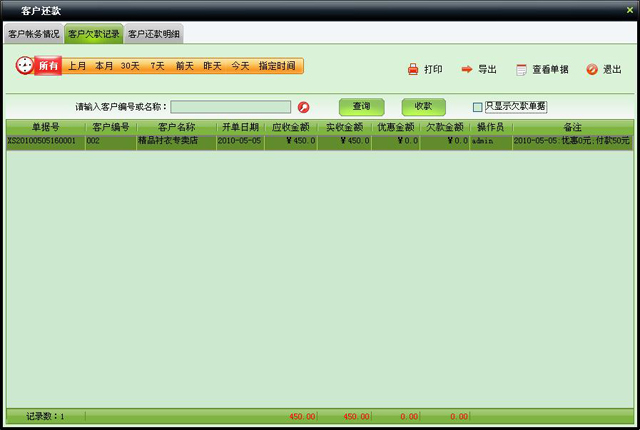Filter records by 30天
This screenshot has height=430, width=640.
pos(130,66)
